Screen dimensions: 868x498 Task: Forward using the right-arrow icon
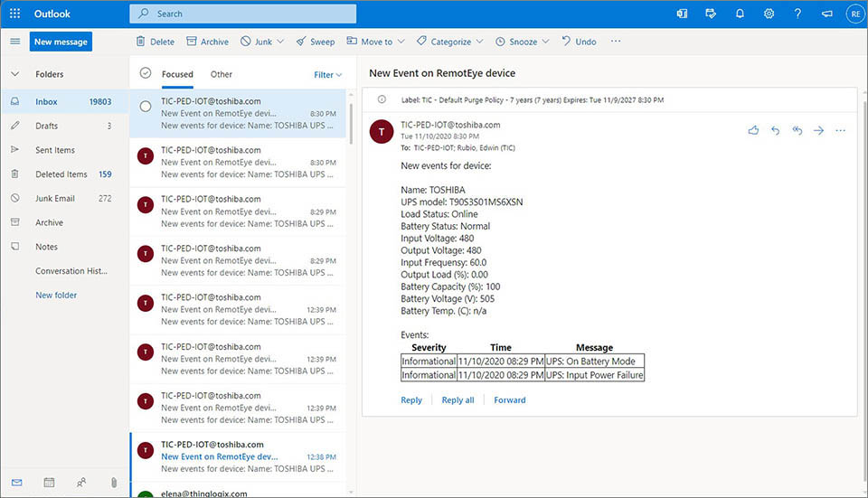coord(819,130)
